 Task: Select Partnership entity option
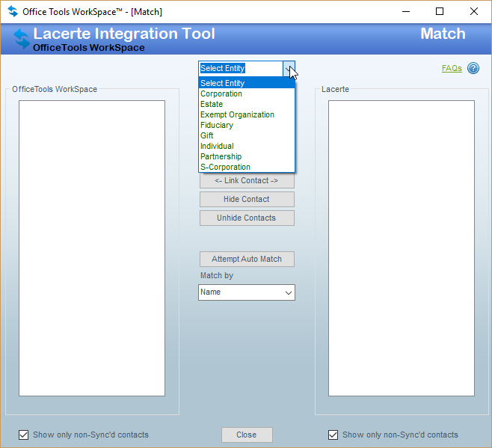(x=247, y=156)
